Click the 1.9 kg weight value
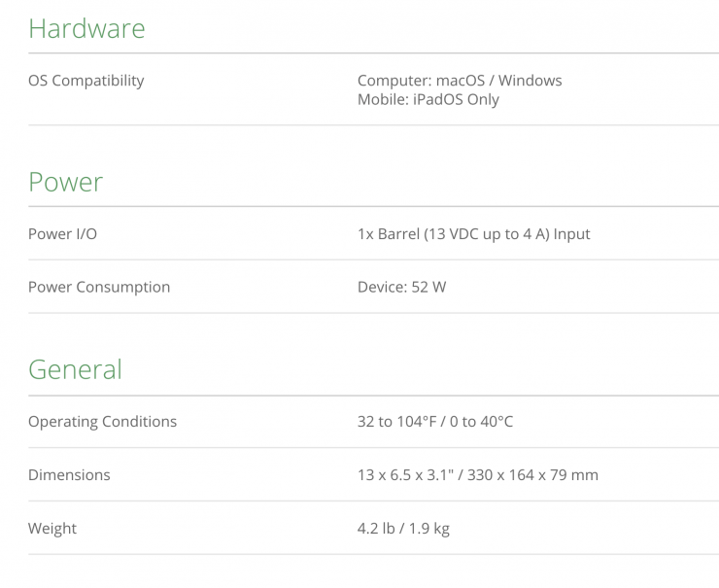719x588 pixels. pos(428,529)
